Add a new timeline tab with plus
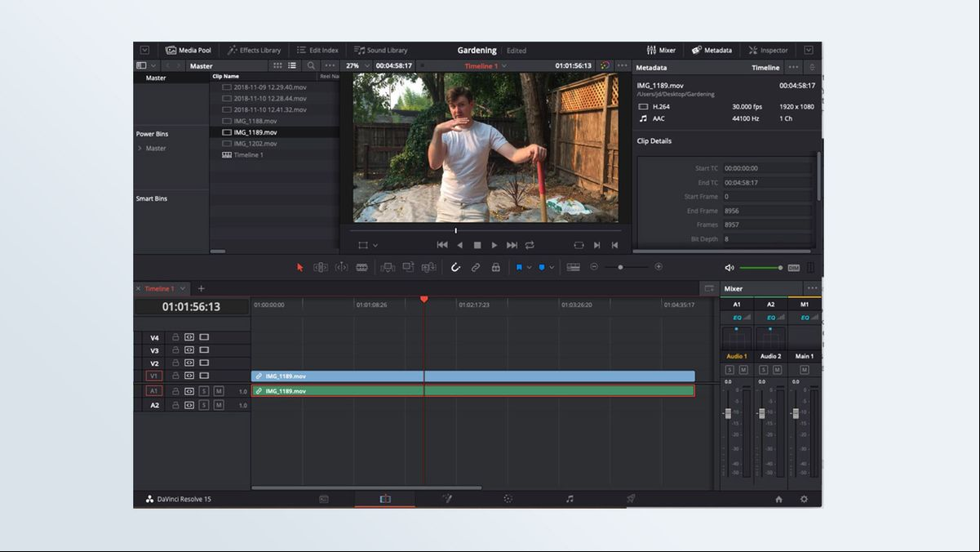Viewport: 980px width, 552px height. pyautogui.click(x=202, y=288)
